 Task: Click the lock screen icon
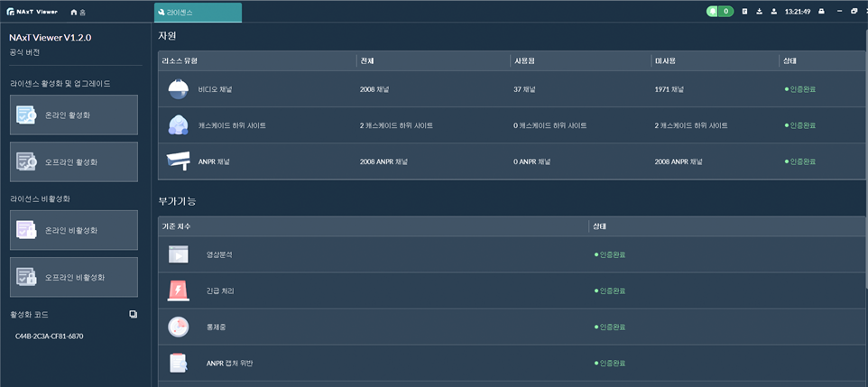point(821,12)
